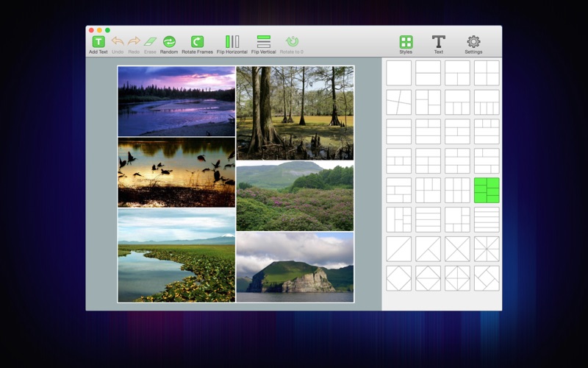This screenshot has height=368, width=588.
Task: Pick layout with one top, four bottom frames
Action: (487, 102)
